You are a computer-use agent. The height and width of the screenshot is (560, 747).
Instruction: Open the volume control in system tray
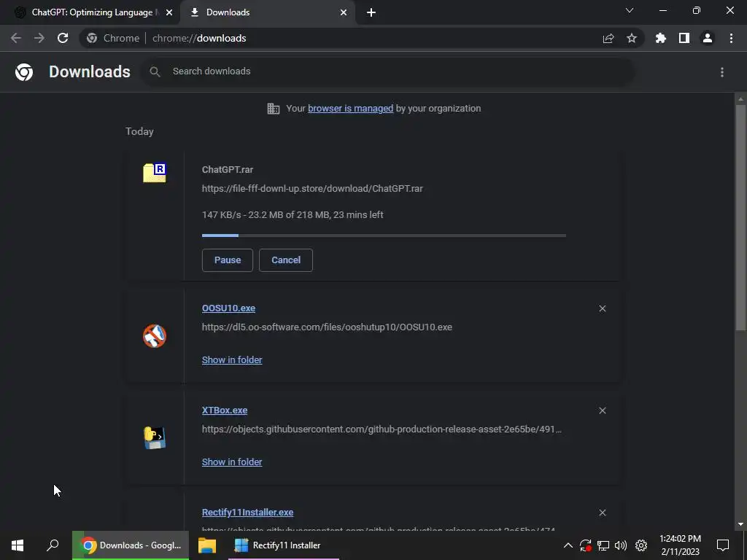point(621,545)
